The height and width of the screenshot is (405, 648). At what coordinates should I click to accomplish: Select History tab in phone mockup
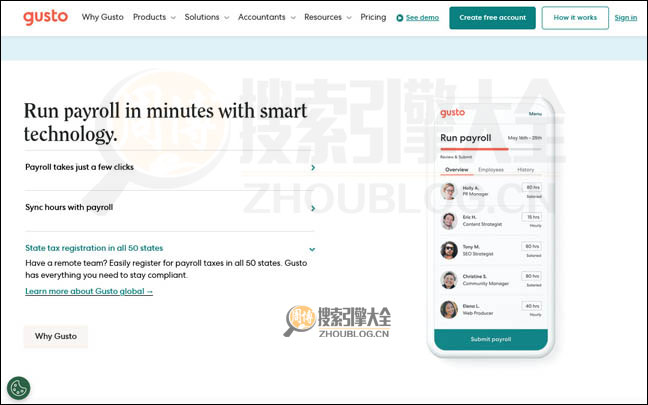tap(526, 170)
